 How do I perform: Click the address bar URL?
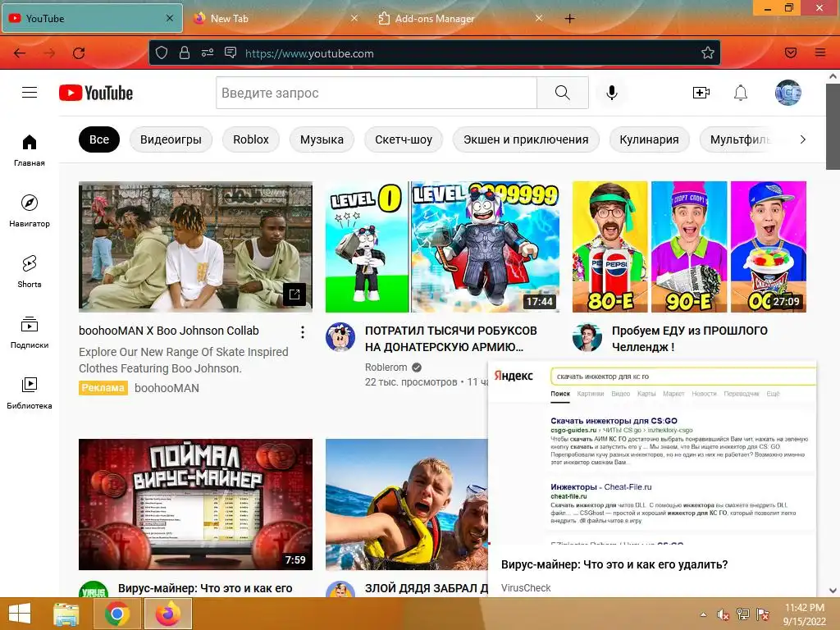point(309,53)
